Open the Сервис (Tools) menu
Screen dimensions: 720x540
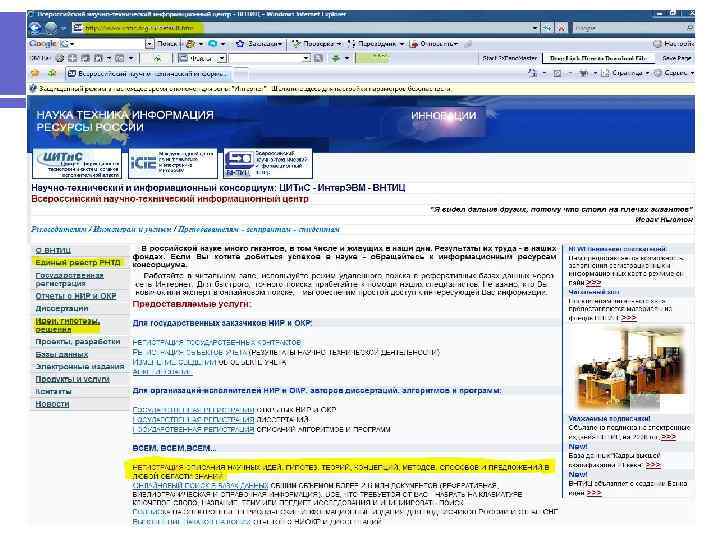(674, 73)
